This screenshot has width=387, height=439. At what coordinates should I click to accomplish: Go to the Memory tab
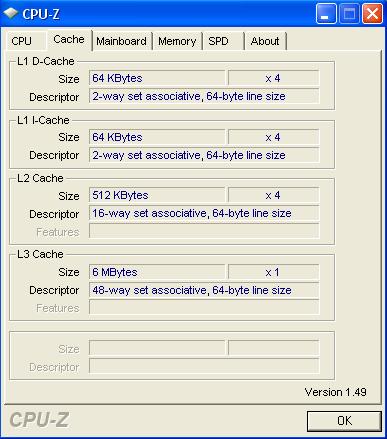[177, 41]
